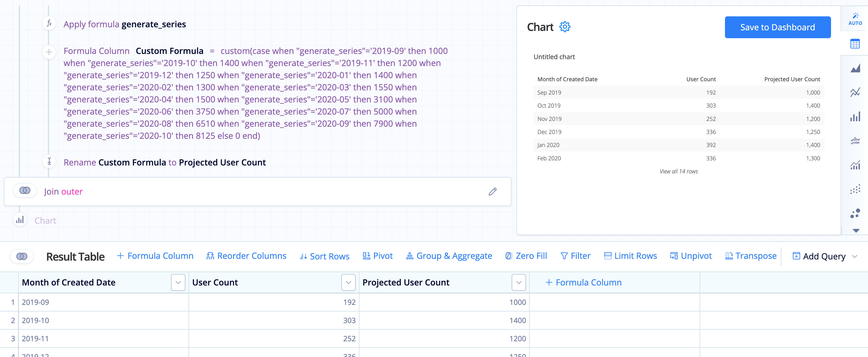Click User Count chart column header
This screenshot has width=868, height=357.
pyautogui.click(x=701, y=79)
